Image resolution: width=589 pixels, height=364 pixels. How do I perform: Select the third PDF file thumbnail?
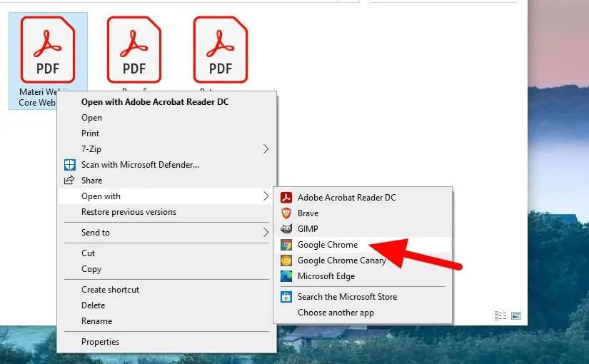click(x=221, y=49)
